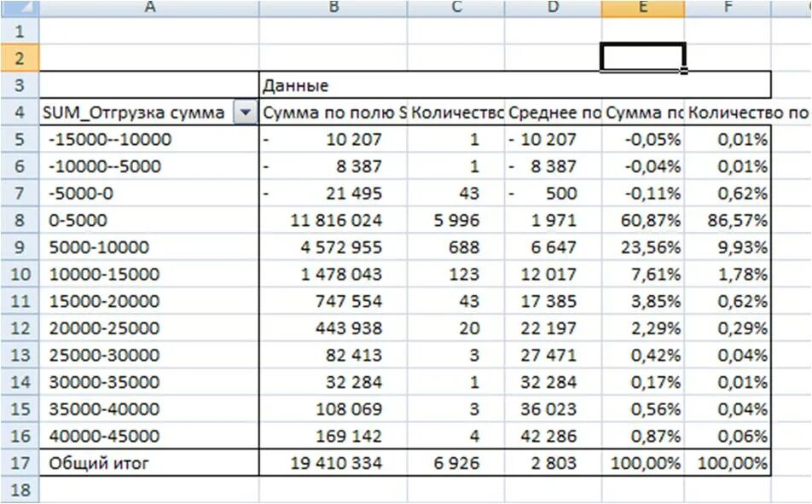
Task: Click the '25000-30000' row label
Action: point(149,354)
